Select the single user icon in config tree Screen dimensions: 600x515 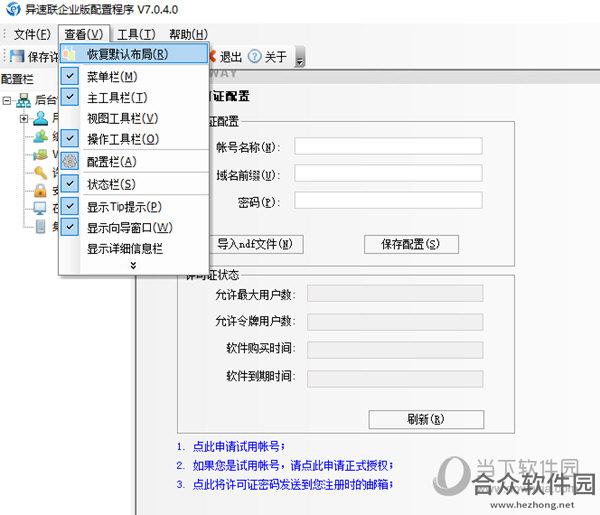41,119
